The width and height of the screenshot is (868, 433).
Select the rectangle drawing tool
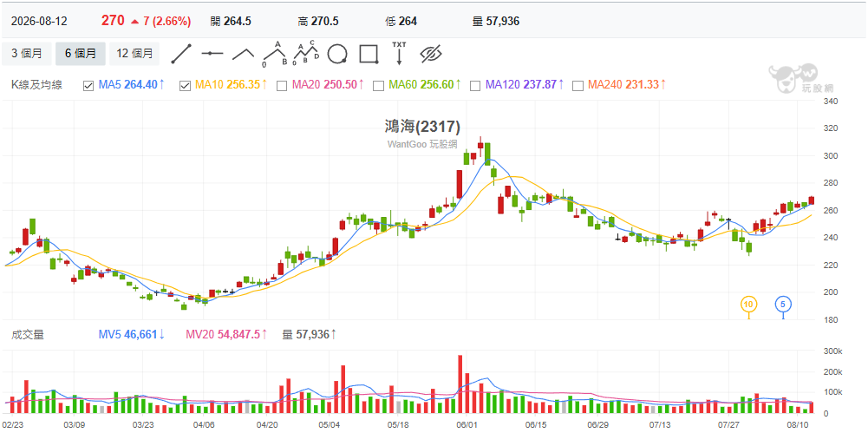click(x=369, y=54)
